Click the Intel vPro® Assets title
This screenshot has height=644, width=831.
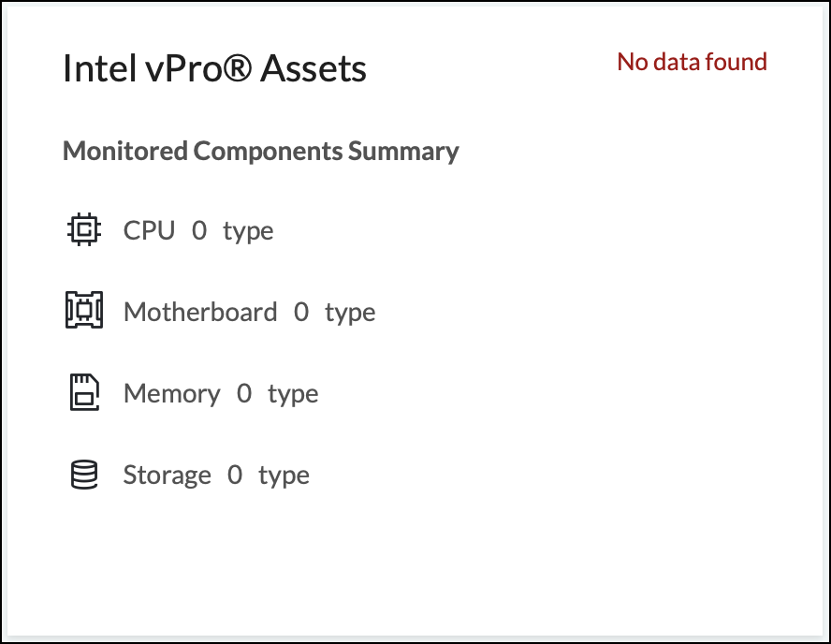[x=214, y=68]
